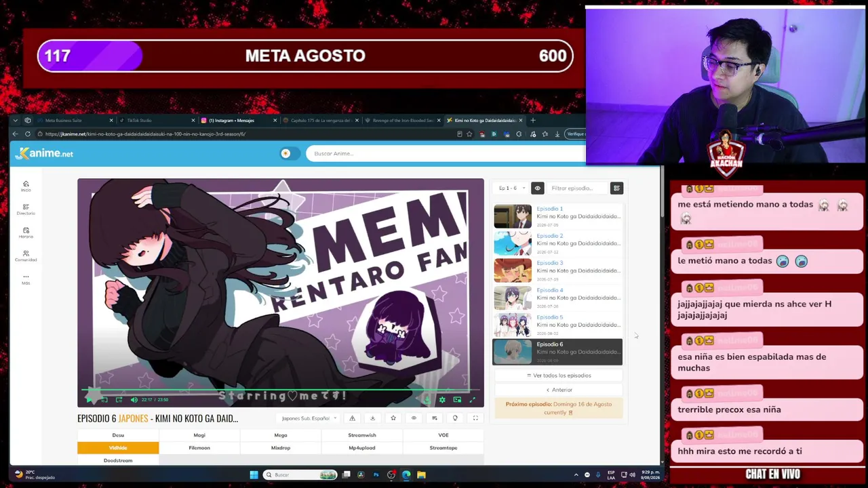Click the browser address bar URL
This screenshot has height=488, width=868.
tap(145, 134)
